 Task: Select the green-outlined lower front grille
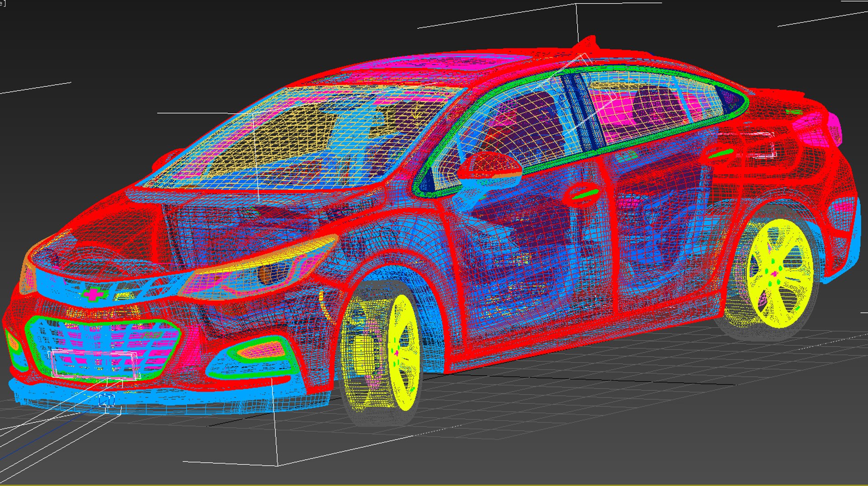click(x=103, y=348)
